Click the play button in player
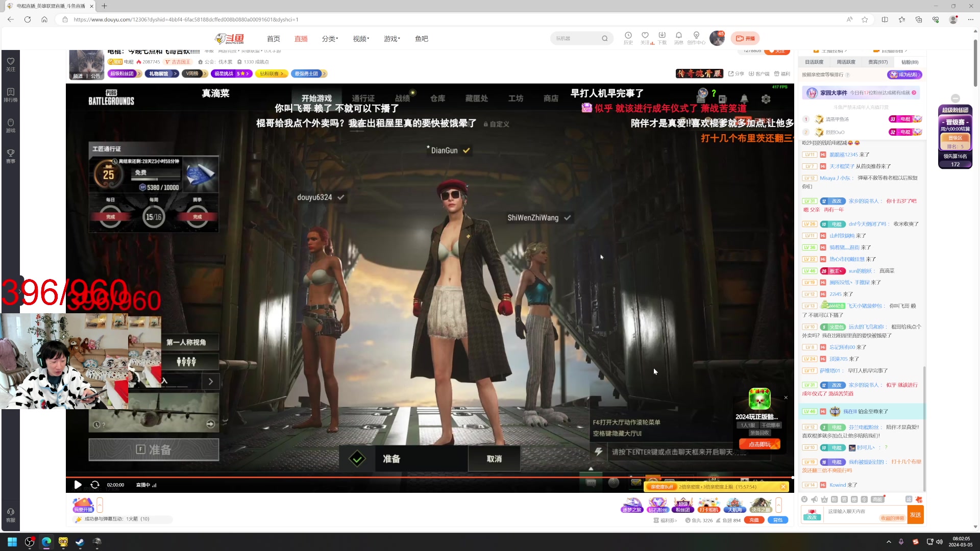 (78, 485)
